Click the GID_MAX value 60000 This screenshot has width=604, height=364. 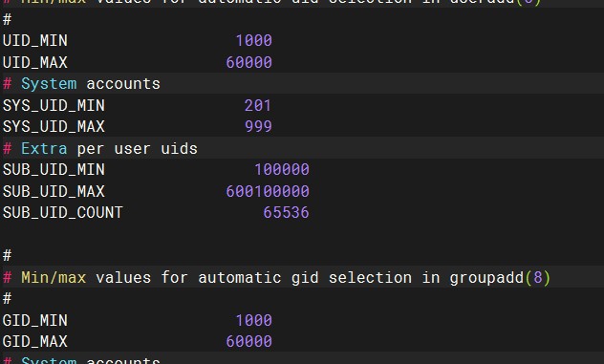point(249,341)
